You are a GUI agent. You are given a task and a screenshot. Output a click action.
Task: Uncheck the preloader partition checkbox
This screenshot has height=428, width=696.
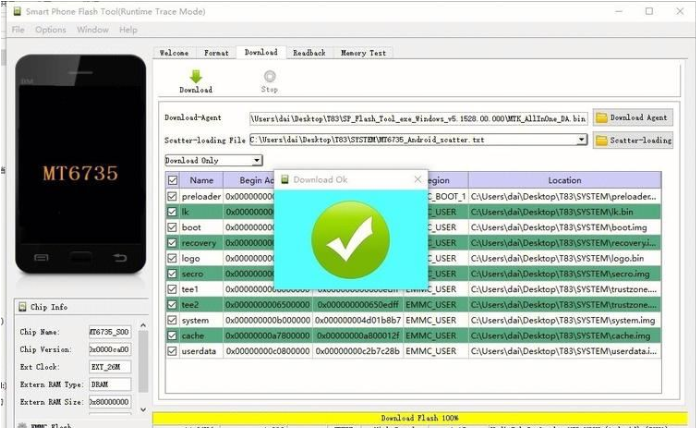(173, 196)
